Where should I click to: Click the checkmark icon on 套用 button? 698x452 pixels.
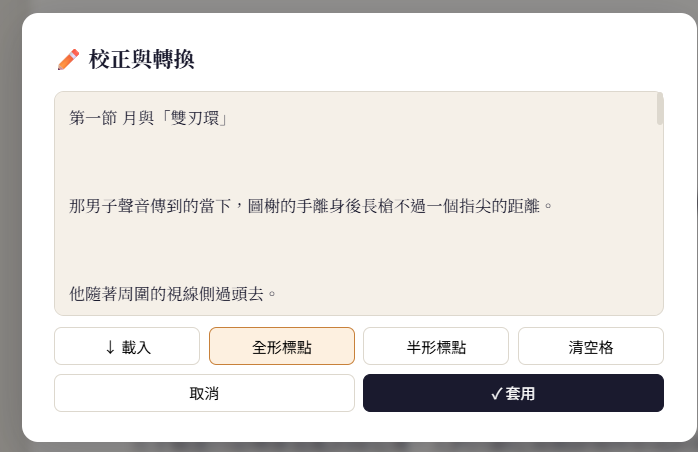pyautogui.click(x=497, y=394)
